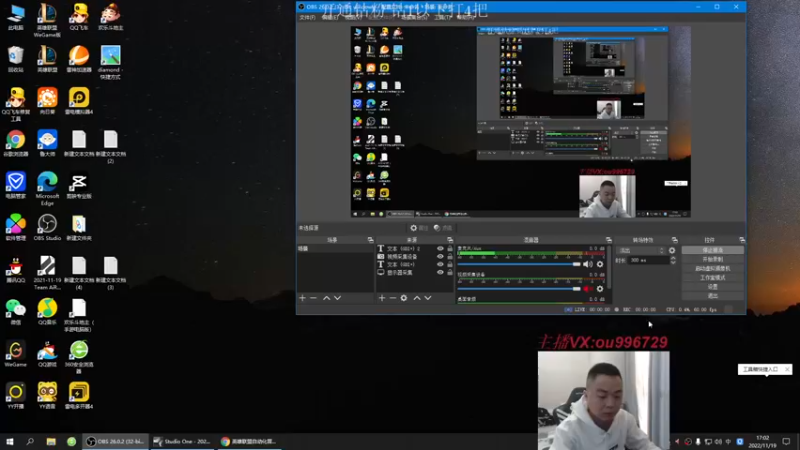
Task: Enable 工作室模式 studio mode
Action: [x=712, y=278]
